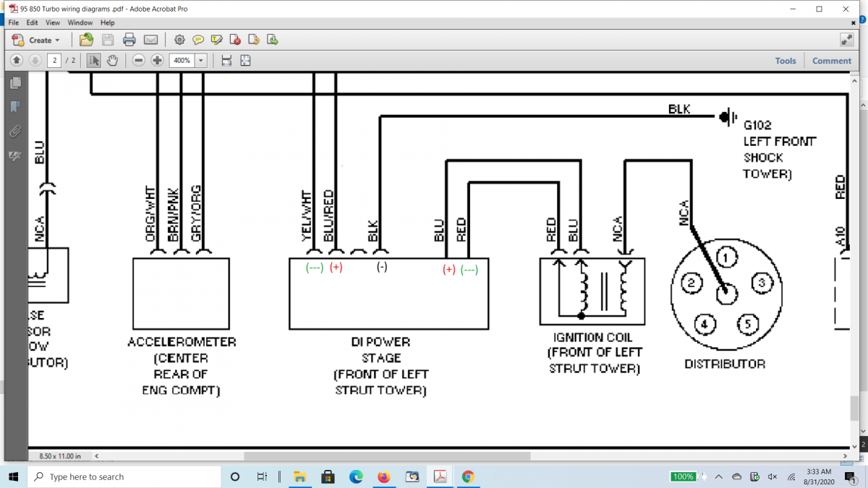
Task: Toggle fit-to-width scrolling mode
Action: (x=226, y=61)
